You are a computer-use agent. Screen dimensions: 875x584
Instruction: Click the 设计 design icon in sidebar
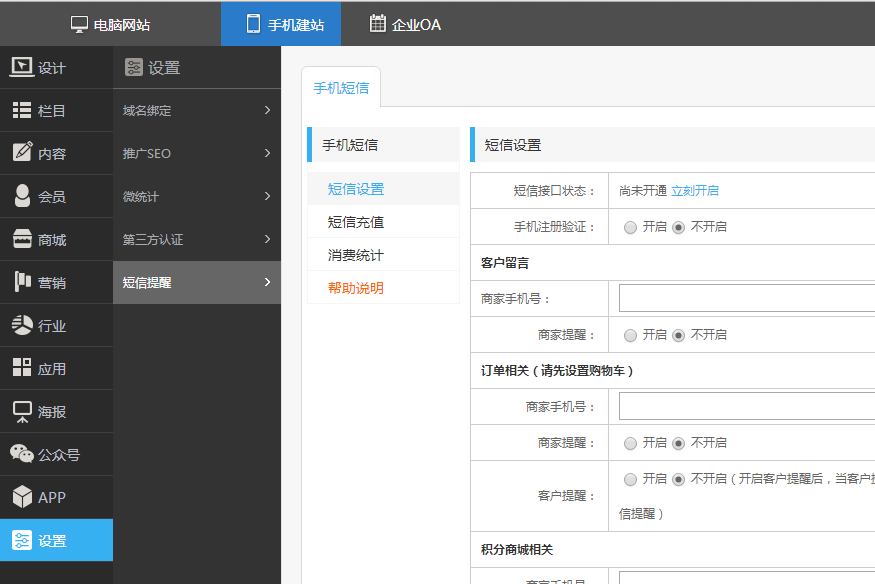(22, 67)
